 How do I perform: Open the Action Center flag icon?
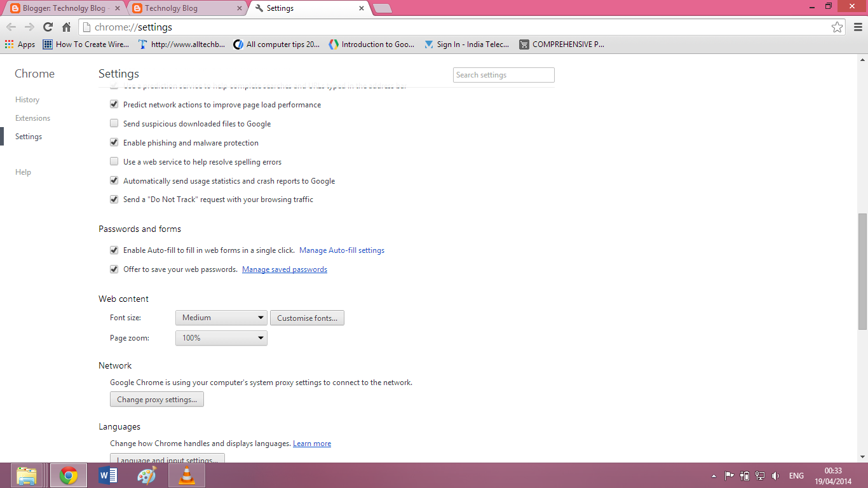[x=729, y=475]
